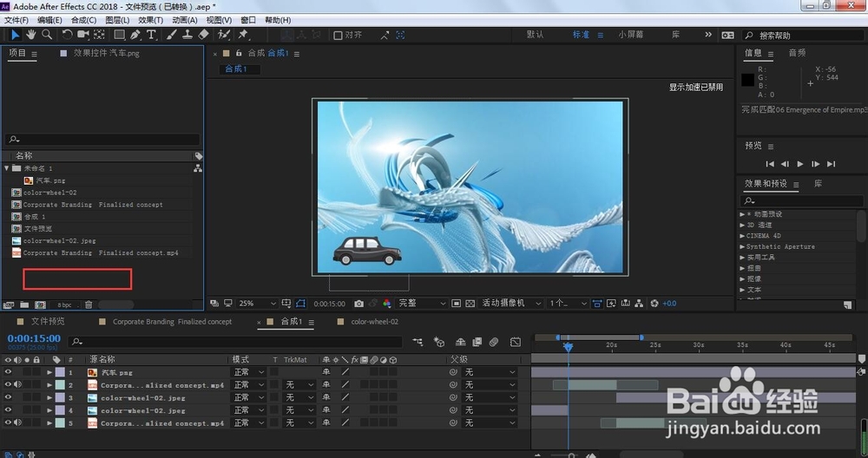Select the Puppet Pin tool
The image size is (868, 458).
(243, 35)
